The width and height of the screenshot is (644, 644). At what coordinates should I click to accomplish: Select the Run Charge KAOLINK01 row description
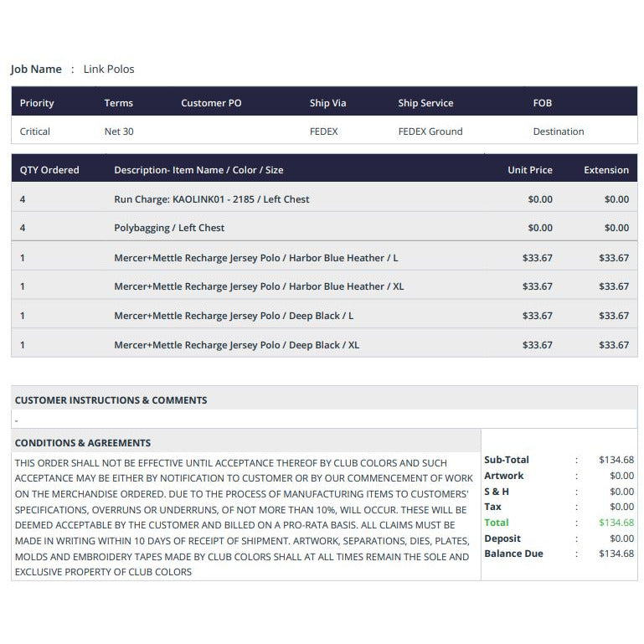point(212,199)
